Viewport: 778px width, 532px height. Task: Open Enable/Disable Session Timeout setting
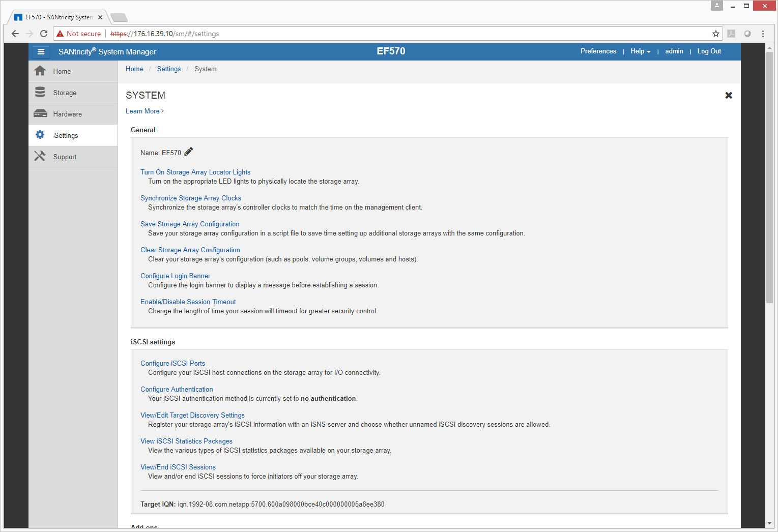[x=188, y=302]
